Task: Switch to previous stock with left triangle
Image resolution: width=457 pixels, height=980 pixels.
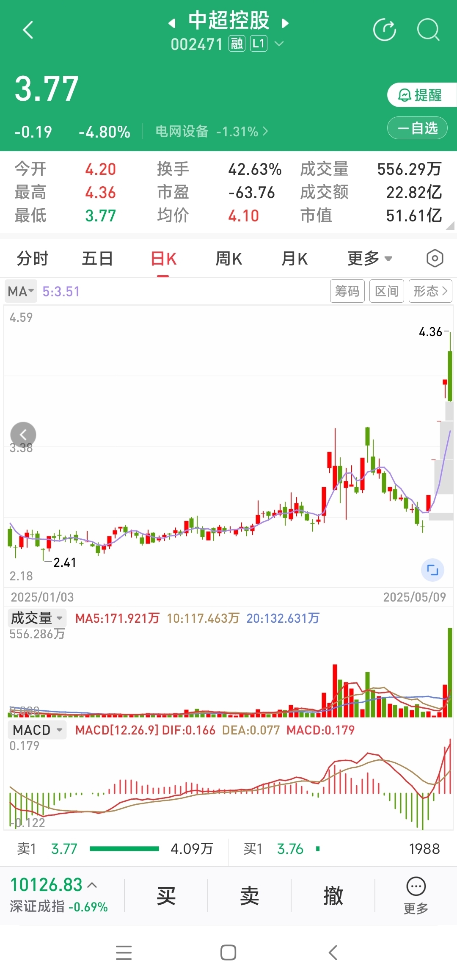Action: (172, 23)
